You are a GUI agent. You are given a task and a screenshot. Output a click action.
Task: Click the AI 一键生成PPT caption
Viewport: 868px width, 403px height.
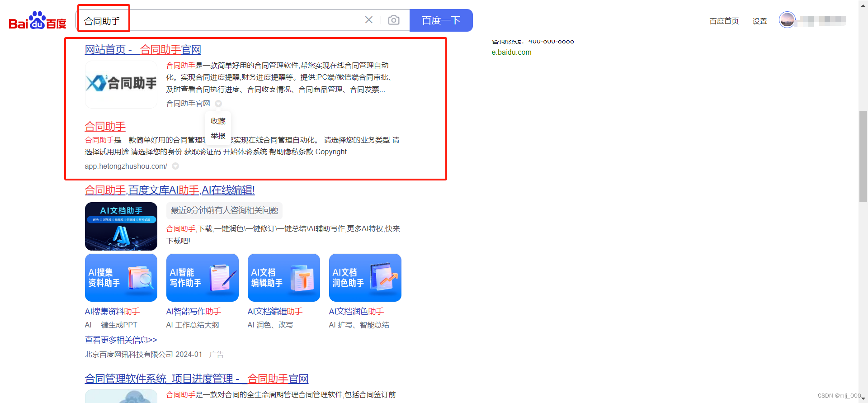[x=111, y=325]
